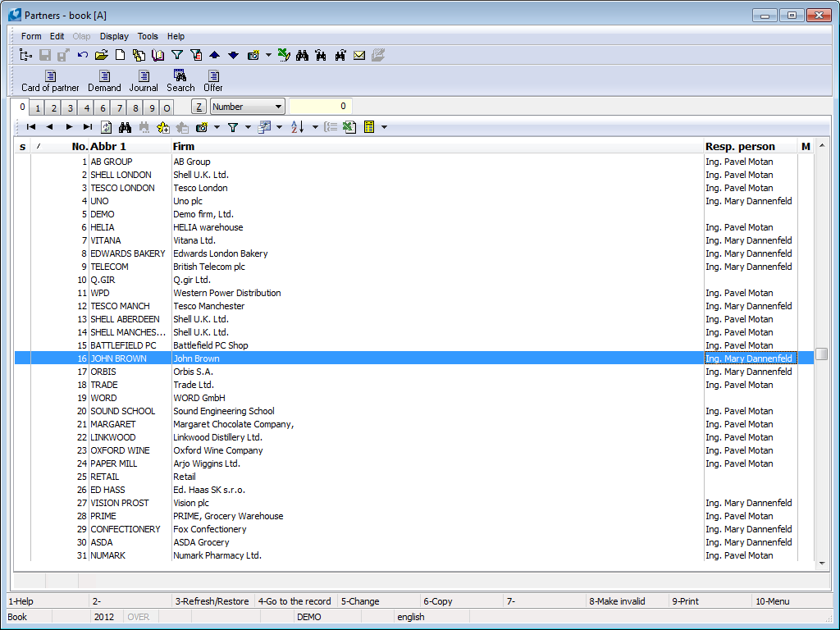Screen dimensions: 840x630
Task: Expand dropdown arrow next to top camera icon
Action: (x=268, y=55)
